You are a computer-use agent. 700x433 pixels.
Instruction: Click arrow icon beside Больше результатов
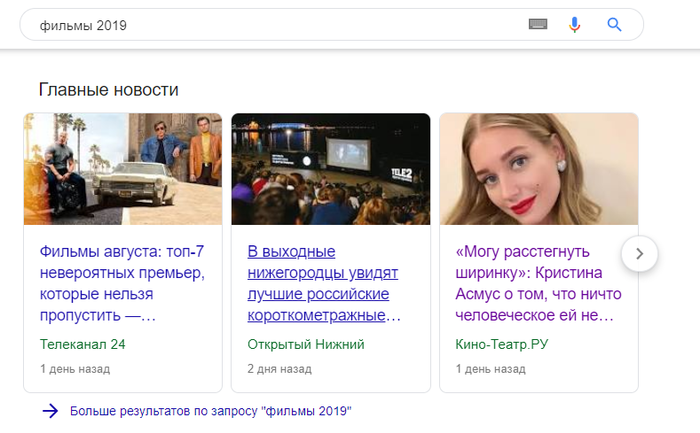[50, 411]
